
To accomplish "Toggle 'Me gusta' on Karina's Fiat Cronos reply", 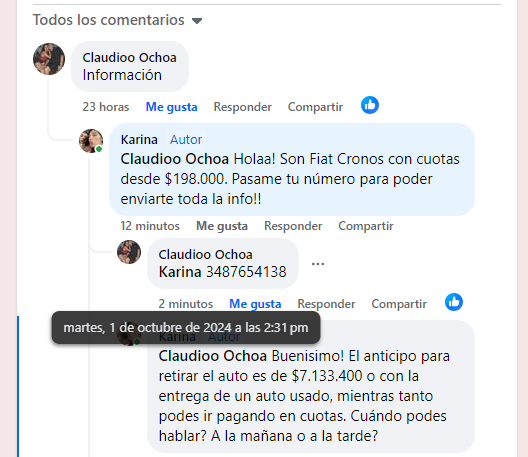I will pyautogui.click(x=222, y=226).
